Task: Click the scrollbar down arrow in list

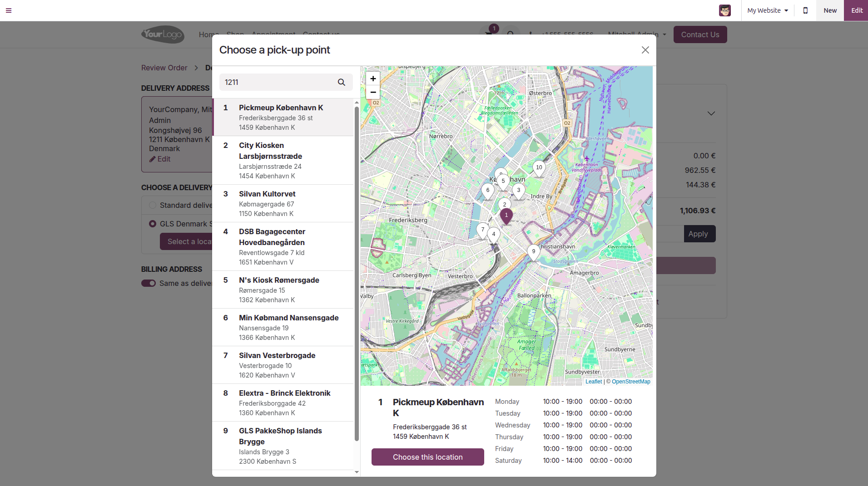Action: point(357,472)
